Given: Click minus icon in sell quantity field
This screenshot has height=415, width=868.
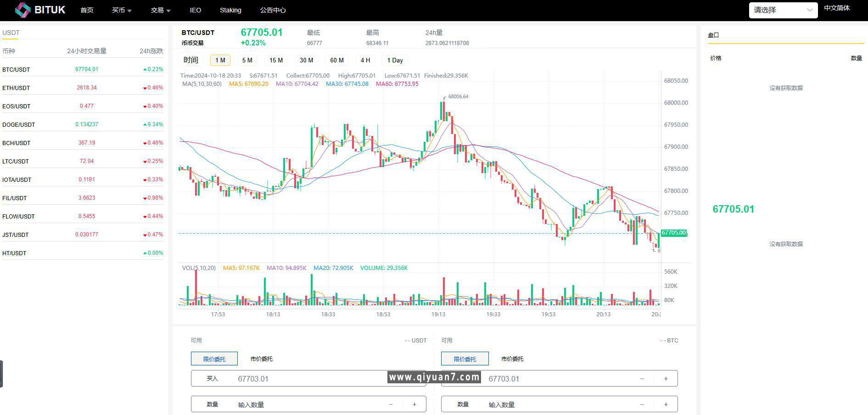Looking at the screenshot, I should [x=642, y=404].
